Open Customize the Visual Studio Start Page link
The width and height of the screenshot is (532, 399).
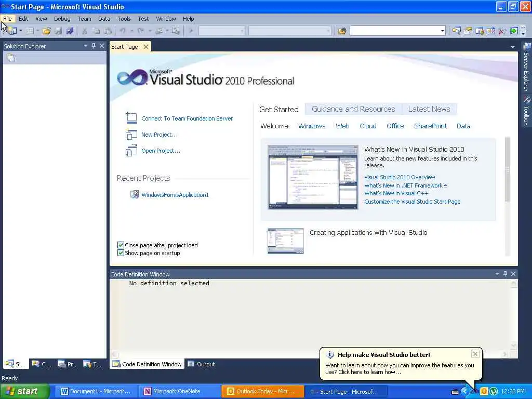412,202
